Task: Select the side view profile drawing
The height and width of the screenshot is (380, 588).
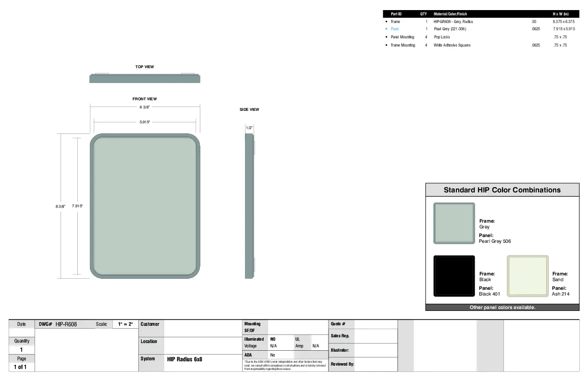Action: click(x=249, y=206)
